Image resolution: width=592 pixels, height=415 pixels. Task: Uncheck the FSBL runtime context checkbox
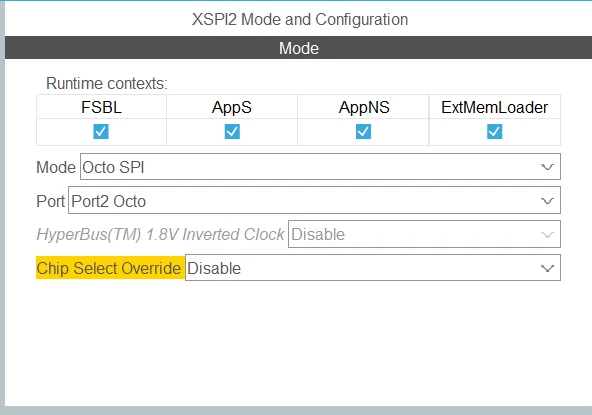[101, 132]
